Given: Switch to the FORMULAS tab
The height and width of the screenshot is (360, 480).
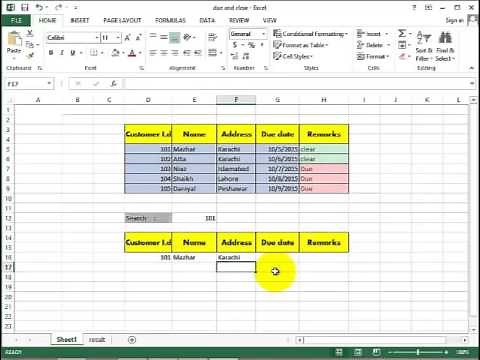Looking at the screenshot, I should coord(170,20).
